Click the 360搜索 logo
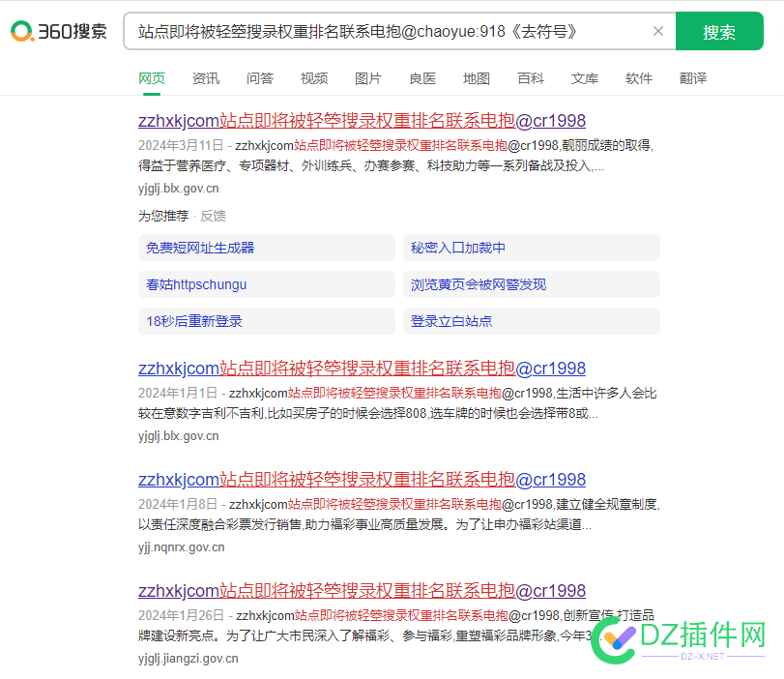This screenshot has width=784, height=679. click(59, 31)
